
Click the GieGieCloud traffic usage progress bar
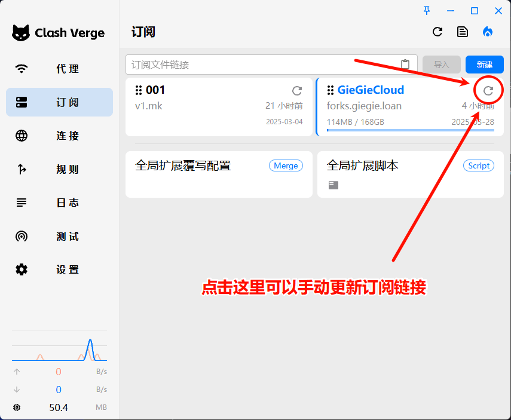point(411,130)
